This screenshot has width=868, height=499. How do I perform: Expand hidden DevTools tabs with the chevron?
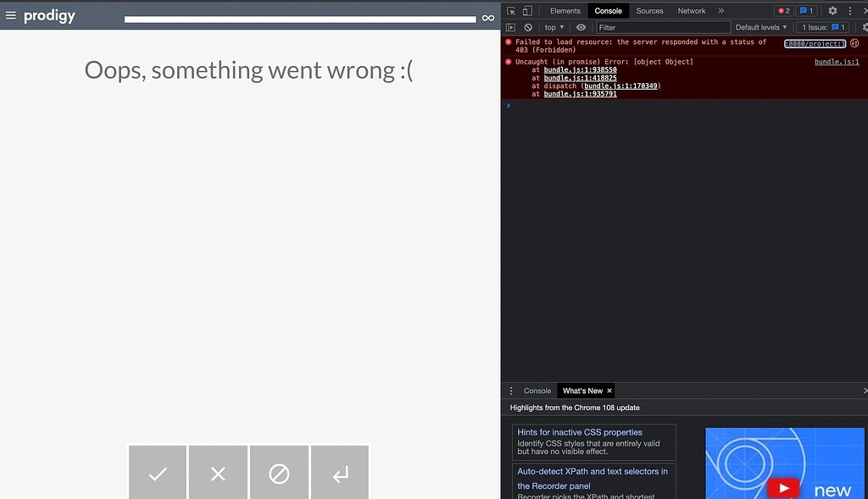(720, 10)
